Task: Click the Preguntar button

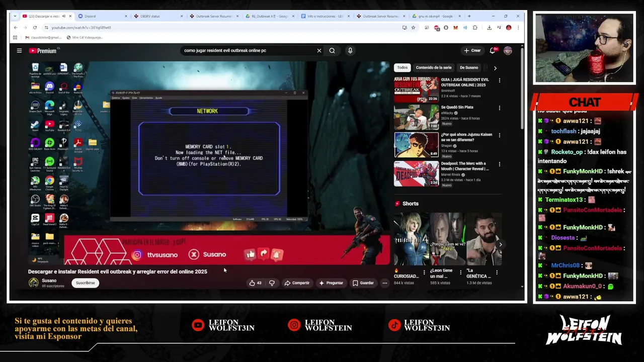Action: pyautogui.click(x=331, y=283)
